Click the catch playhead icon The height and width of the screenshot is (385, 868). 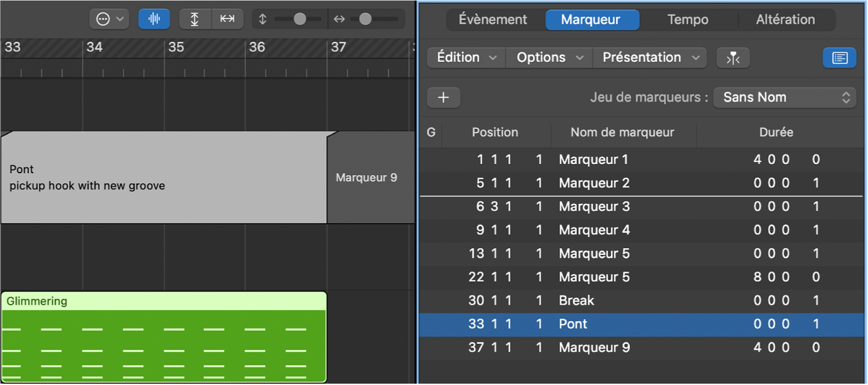coord(733,58)
